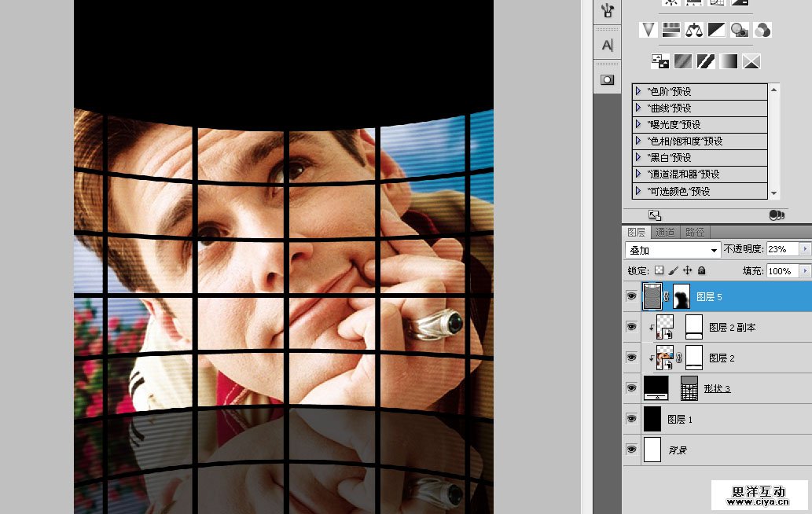812x514 pixels.
Task: Open the Channel Mixer adjustment icon
Action: click(762, 30)
